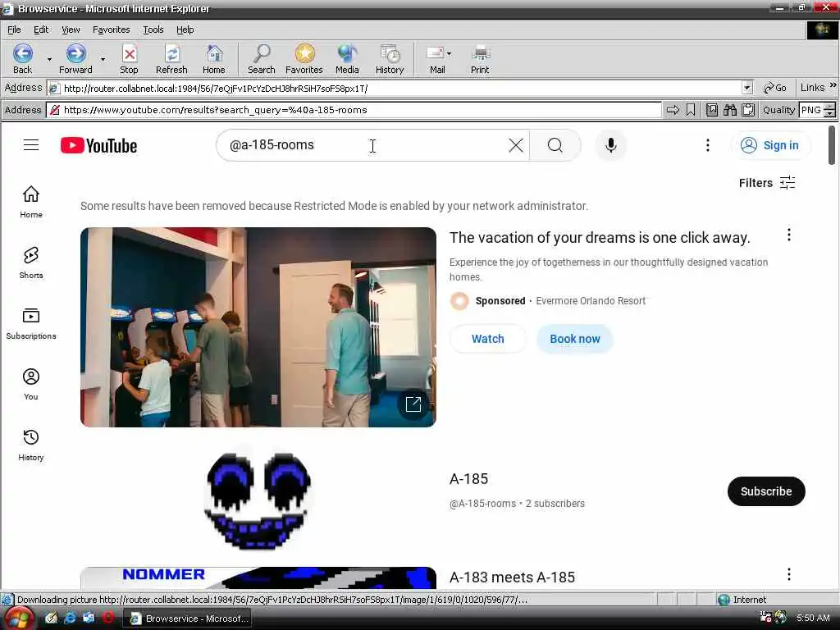Expand the IE address bar dropdown

click(x=747, y=88)
